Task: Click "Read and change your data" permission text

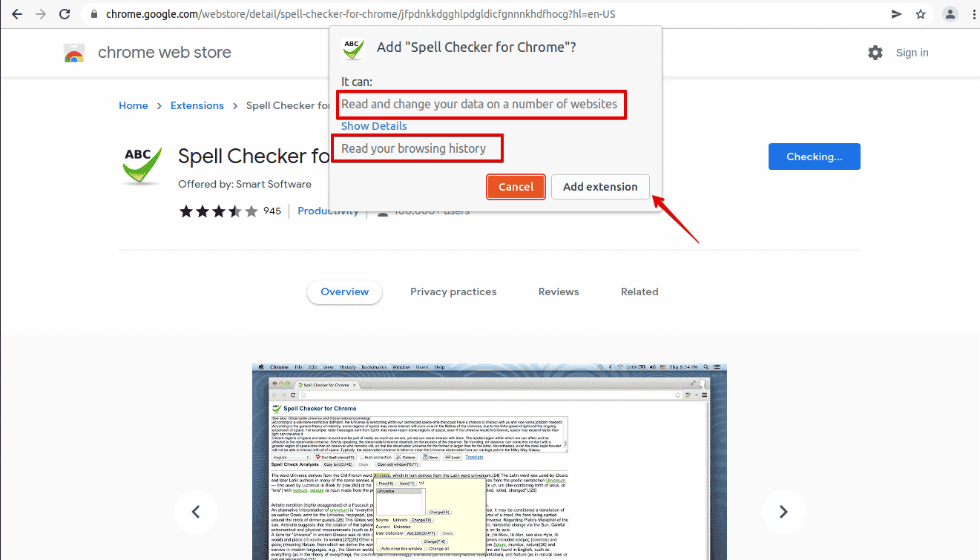Action: click(x=479, y=104)
